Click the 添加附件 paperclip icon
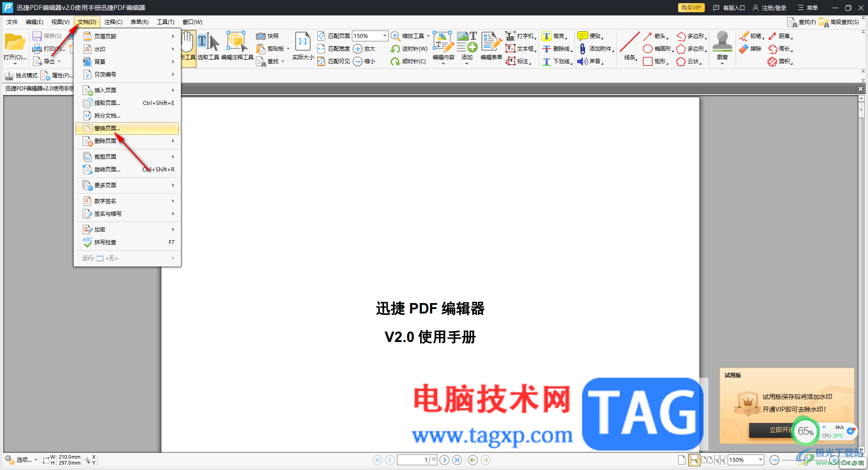 coord(583,49)
